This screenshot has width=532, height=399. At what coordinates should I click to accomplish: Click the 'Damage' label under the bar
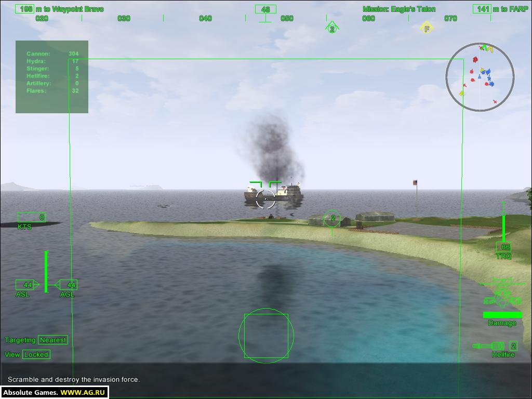(502, 323)
